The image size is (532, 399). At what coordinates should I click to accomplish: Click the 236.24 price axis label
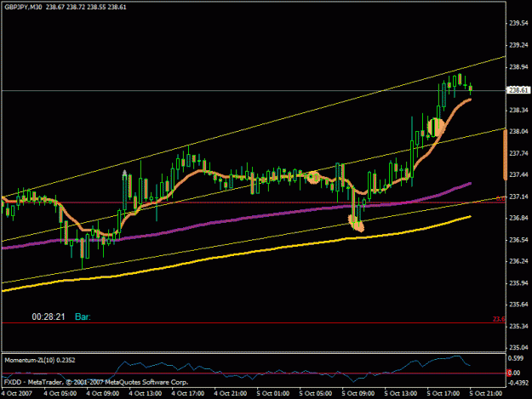click(x=518, y=261)
